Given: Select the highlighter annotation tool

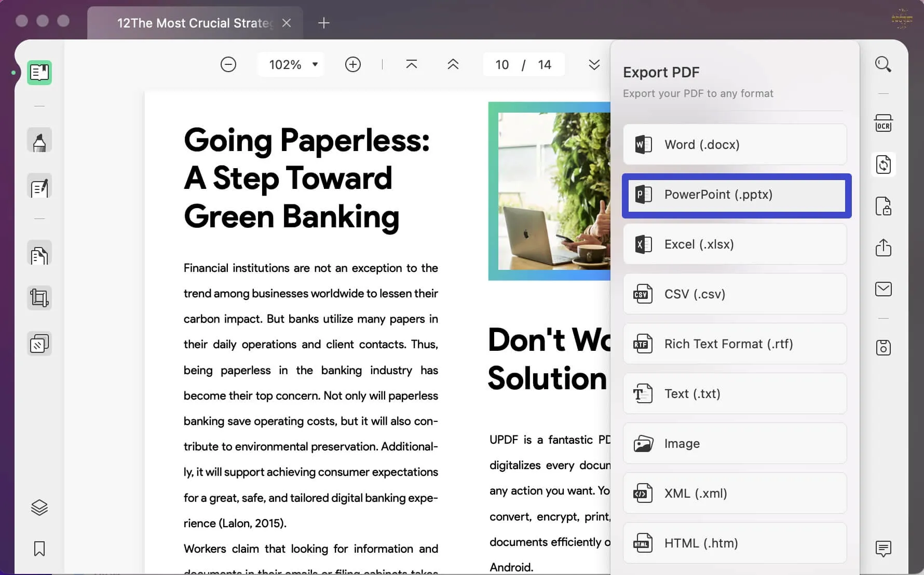Looking at the screenshot, I should tap(39, 140).
